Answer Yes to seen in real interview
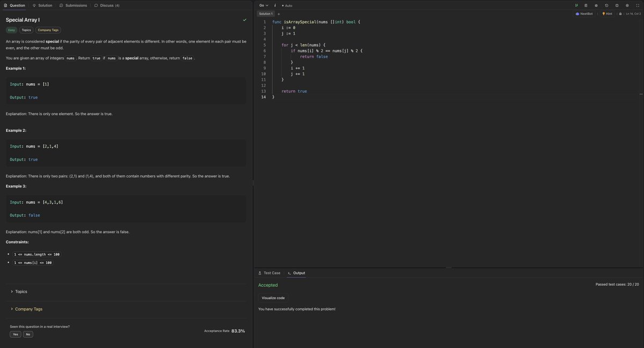The image size is (644, 348). 15,335
